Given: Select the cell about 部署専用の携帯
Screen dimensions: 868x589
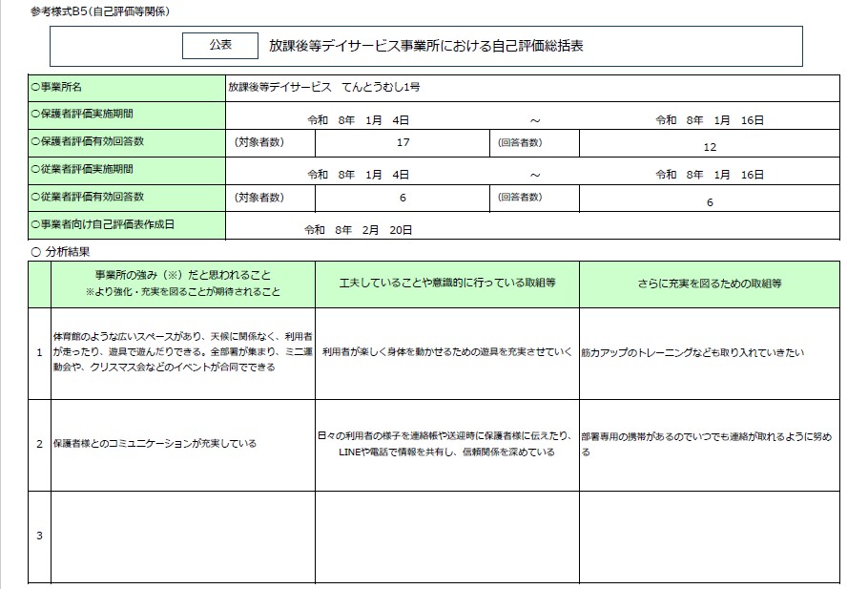Looking at the screenshot, I should (x=710, y=444).
